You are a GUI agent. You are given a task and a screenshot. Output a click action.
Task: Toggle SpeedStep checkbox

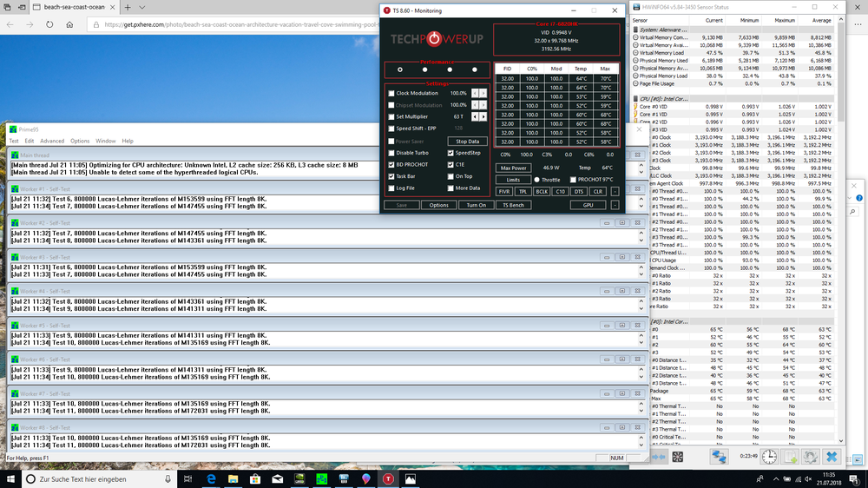pyautogui.click(x=450, y=153)
